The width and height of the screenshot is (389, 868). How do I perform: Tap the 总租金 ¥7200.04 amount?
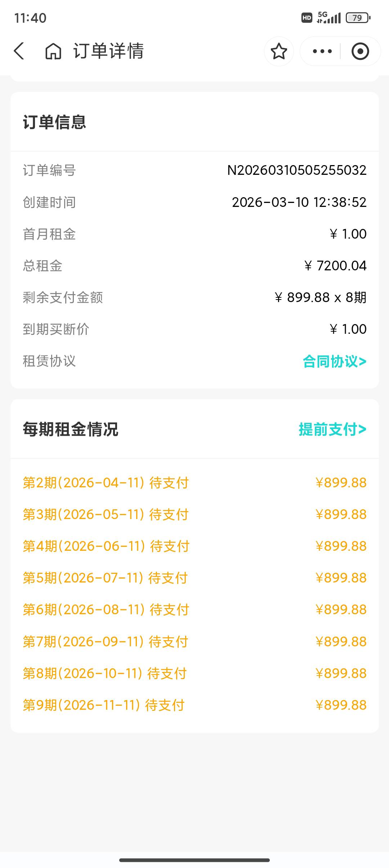335,266
